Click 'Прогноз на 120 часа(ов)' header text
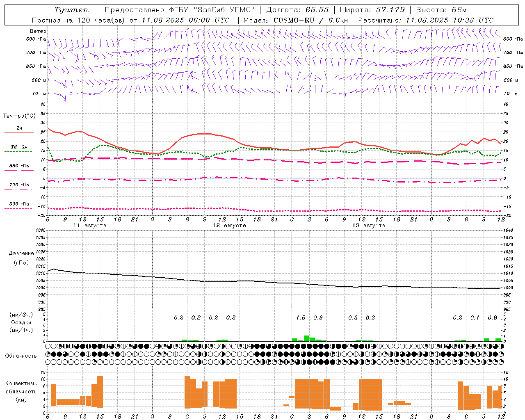Image resolution: width=525 pixels, height=420 pixels. (79, 20)
